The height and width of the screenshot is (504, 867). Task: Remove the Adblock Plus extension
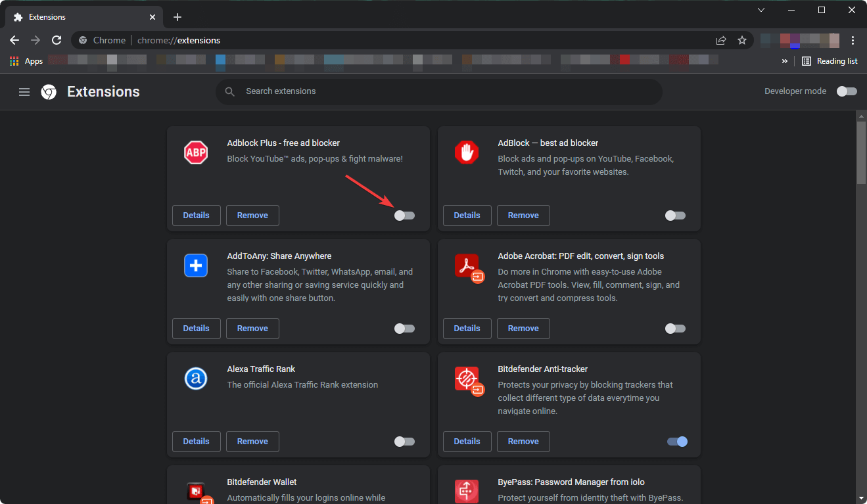click(252, 216)
